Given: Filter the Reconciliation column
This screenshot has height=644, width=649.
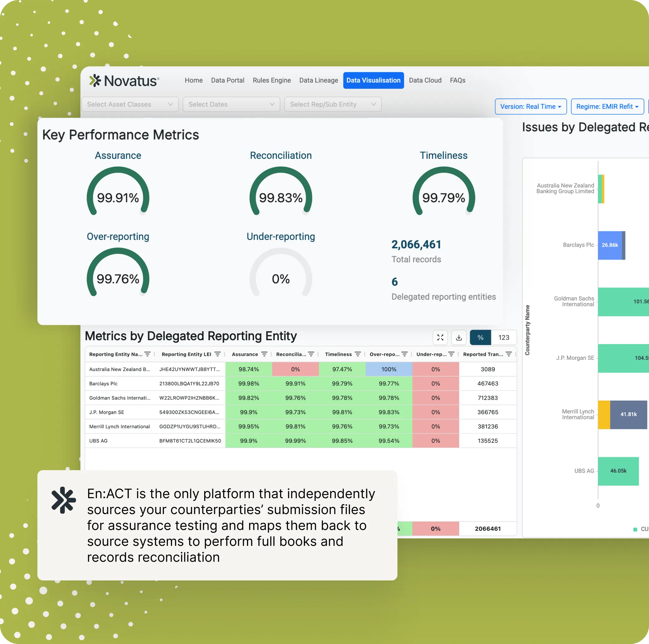Looking at the screenshot, I should [311, 354].
